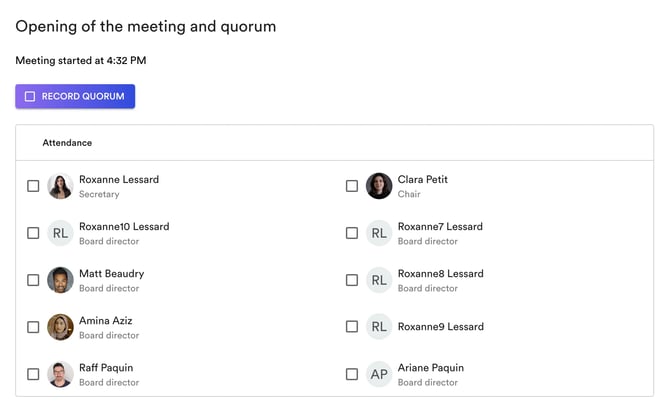Toggle attendance for Roxanne10 Lessard

tap(33, 233)
